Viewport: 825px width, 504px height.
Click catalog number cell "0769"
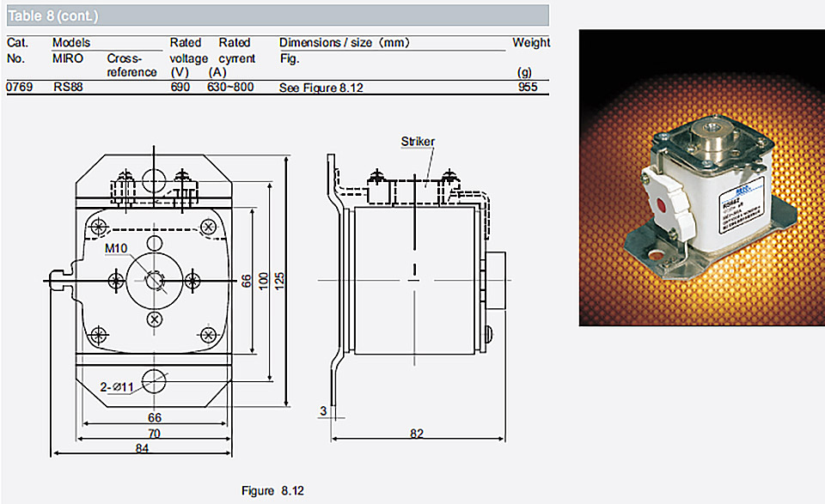pos(20,87)
